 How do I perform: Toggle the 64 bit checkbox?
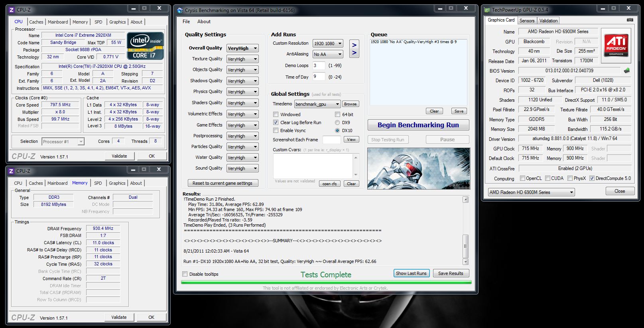point(337,115)
